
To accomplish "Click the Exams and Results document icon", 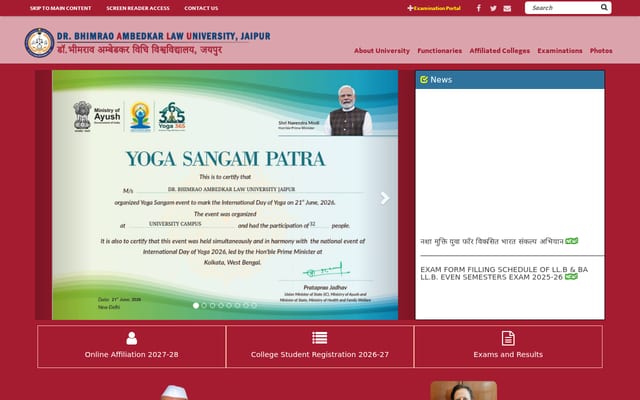I will coord(508,338).
